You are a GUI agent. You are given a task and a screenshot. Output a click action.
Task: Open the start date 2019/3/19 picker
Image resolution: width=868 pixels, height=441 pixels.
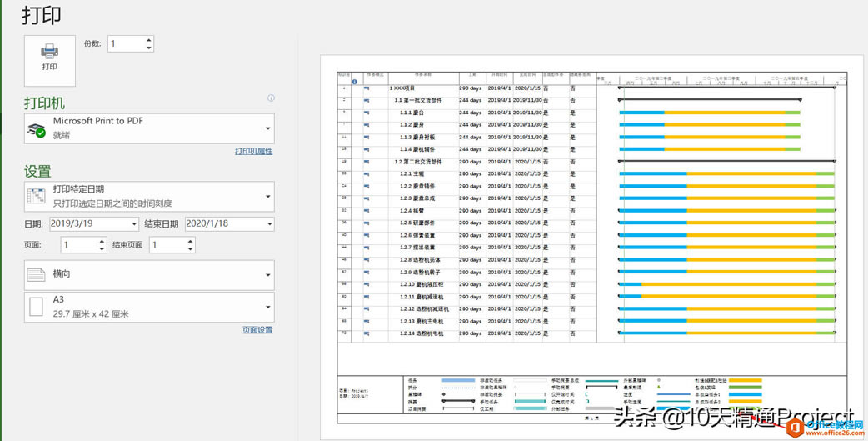pos(134,224)
